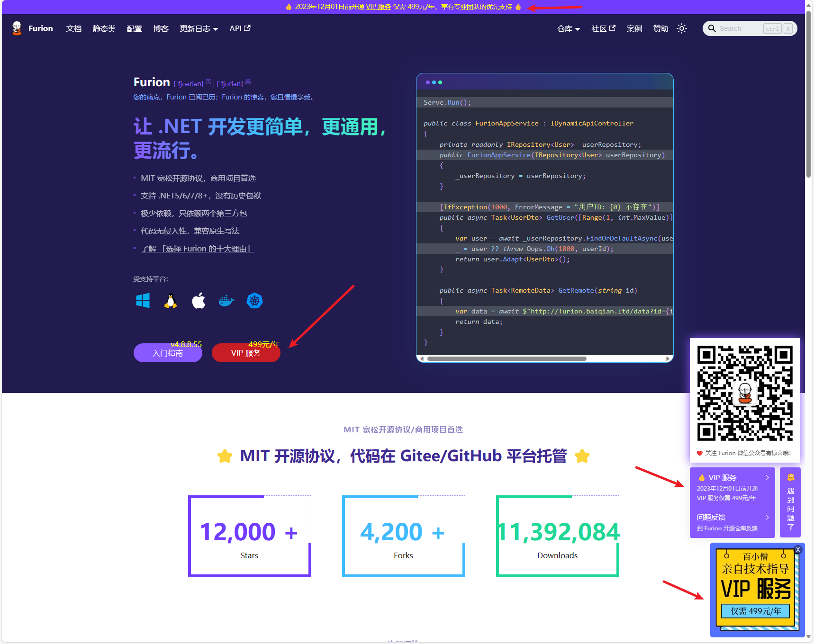Click the code block horizontal scrollbar
Image resolution: width=814 pixels, height=644 pixels.
click(x=507, y=358)
